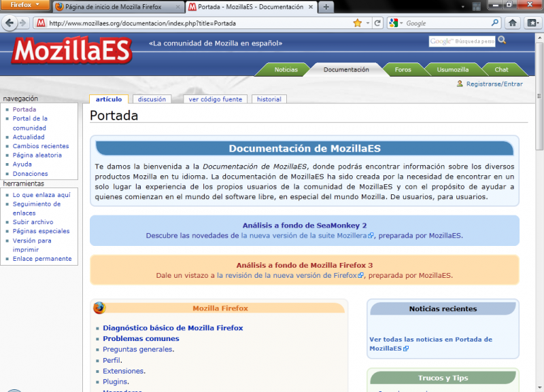Close the Página de inicio de Mozilla Firefox tab
This screenshot has height=392, width=544.
click(177, 7)
